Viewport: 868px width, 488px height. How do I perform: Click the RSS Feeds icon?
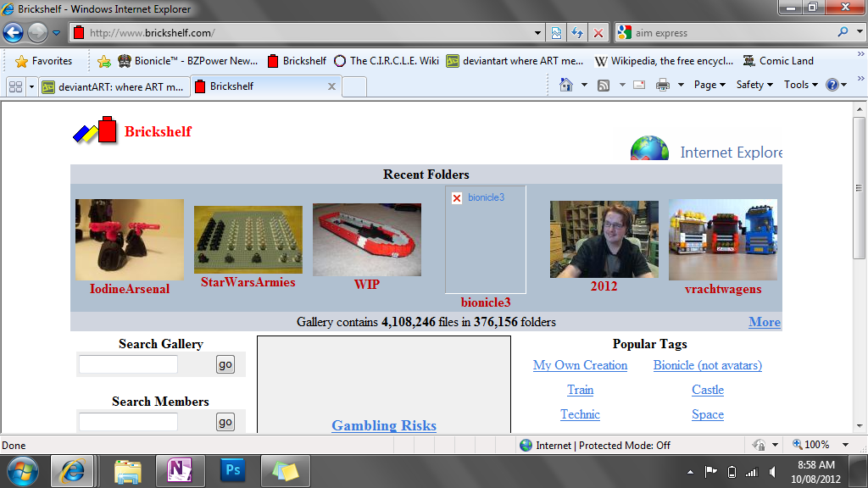tap(604, 85)
